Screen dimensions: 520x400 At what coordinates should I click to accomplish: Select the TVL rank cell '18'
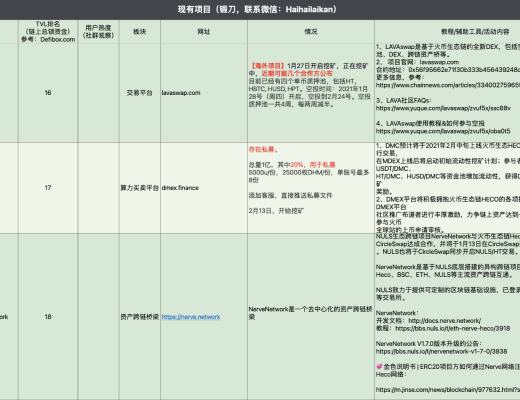click(48, 317)
